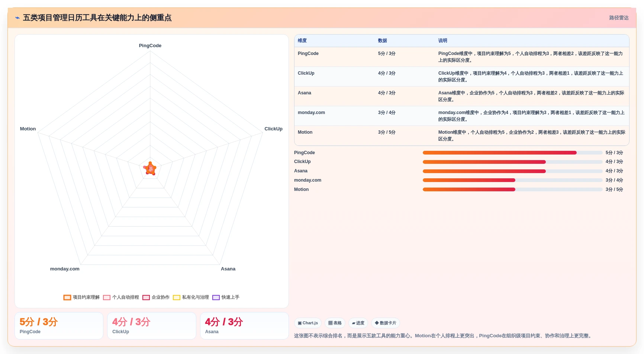The height and width of the screenshot is (354, 644).
Task: Click the 3分 / 4分 value in monday.com table row
Action: tap(387, 113)
